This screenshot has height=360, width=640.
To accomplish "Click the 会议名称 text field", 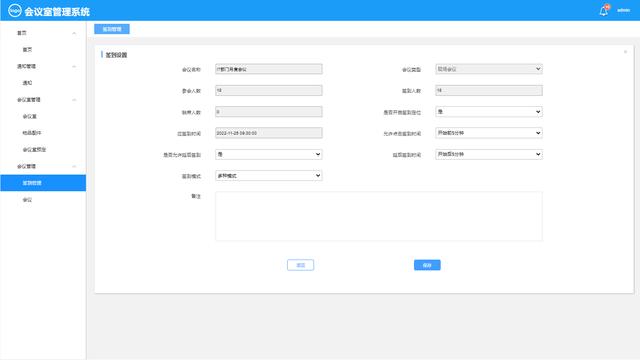I will pyautogui.click(x=269, y=69).
